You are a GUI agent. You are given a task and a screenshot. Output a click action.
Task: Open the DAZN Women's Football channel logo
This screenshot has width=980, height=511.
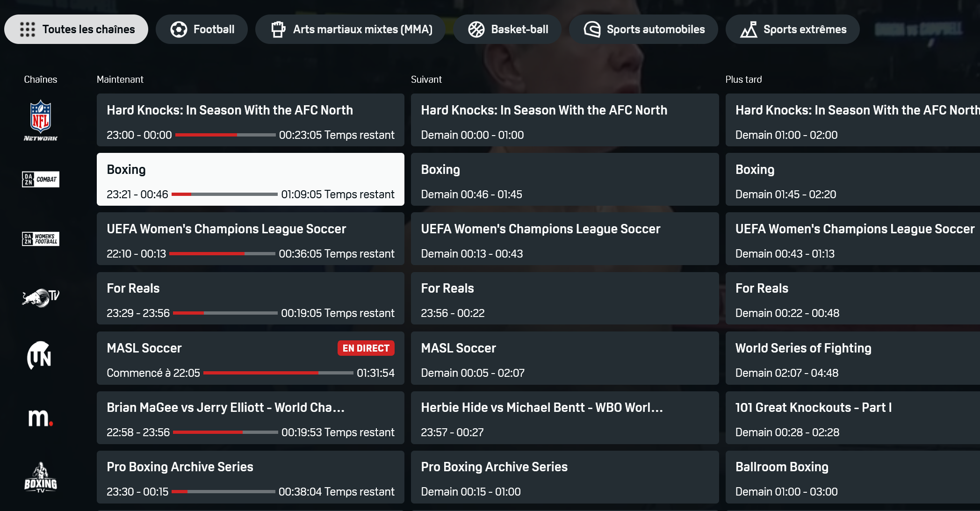pyautogui.click(x=41, y=239)
